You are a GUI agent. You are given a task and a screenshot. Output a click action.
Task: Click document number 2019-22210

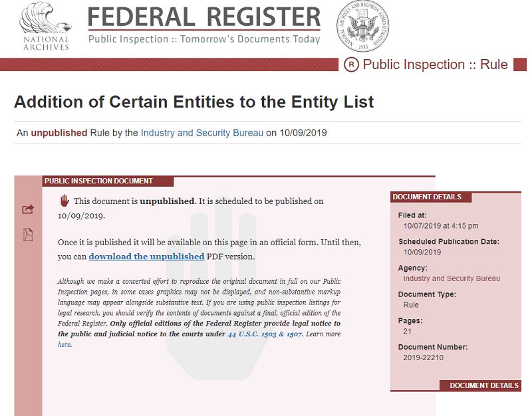[x=423, y=358]
